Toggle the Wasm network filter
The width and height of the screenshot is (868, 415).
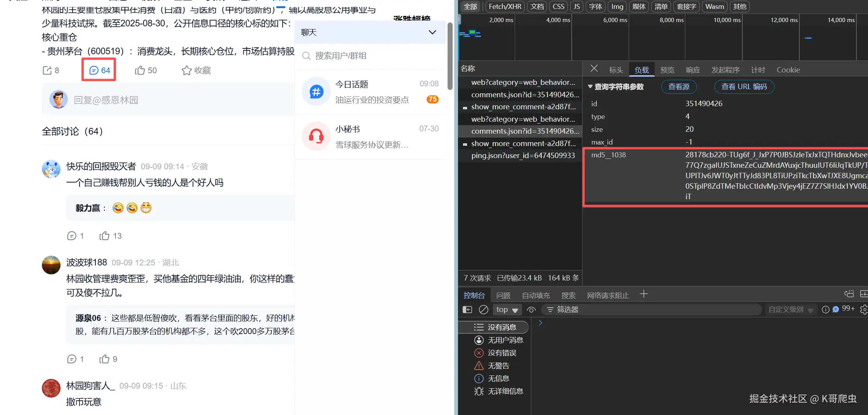(x=715, y=7)
